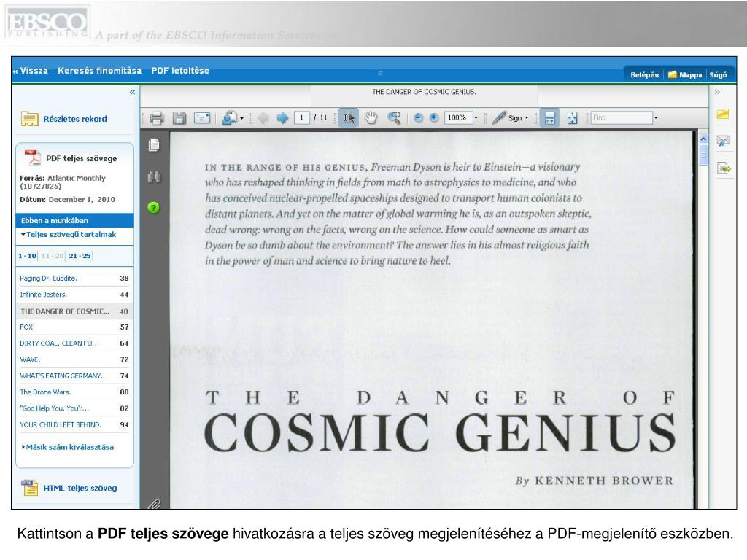The image size is (747, 560).
Task: Click the Find search field
Action: 622,117
